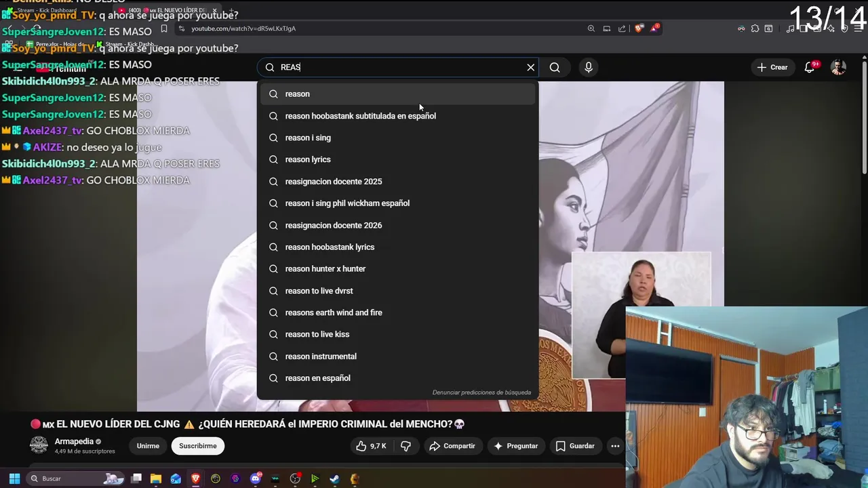Open the Brave Rewards triangle icon
Screen dimensions: 868x488
654,28
